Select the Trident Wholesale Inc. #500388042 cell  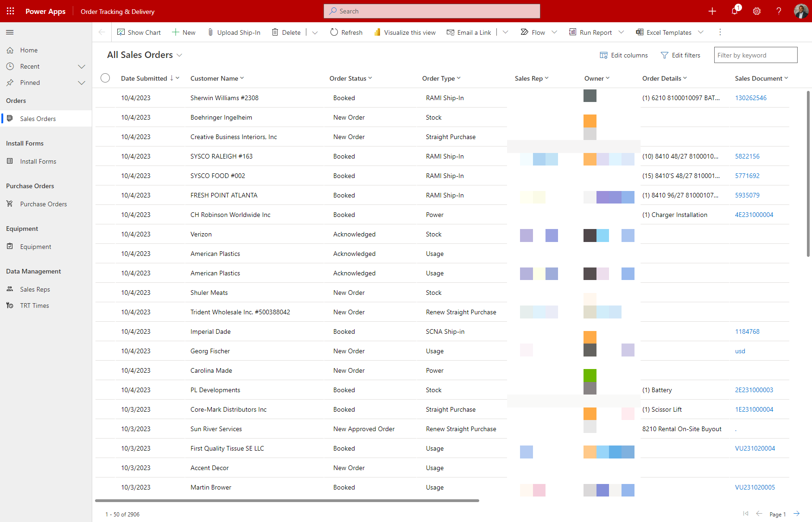coord(240,312)
